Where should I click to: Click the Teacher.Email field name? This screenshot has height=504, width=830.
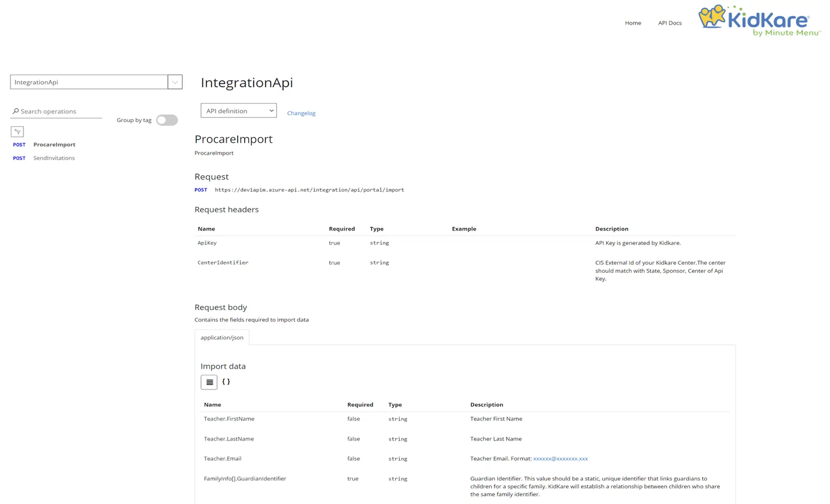pos(223,459)
